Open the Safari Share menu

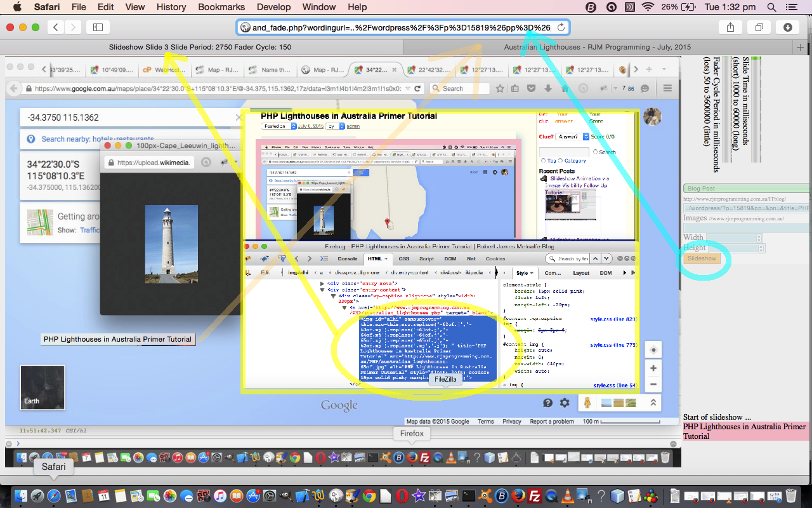730,27
